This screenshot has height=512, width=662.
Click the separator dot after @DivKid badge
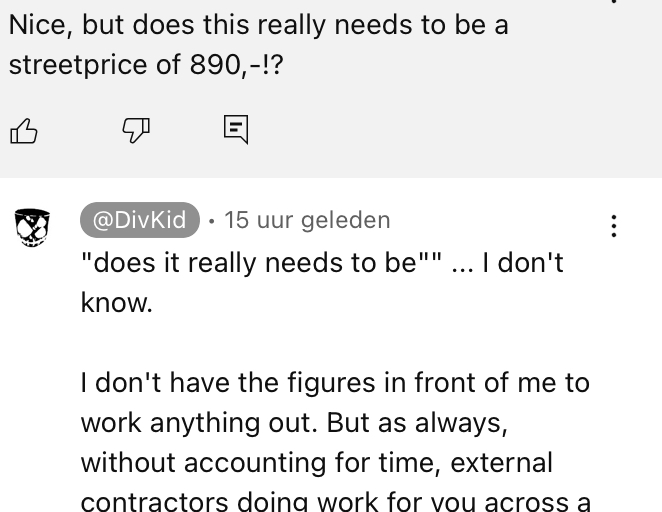point(211,221)
